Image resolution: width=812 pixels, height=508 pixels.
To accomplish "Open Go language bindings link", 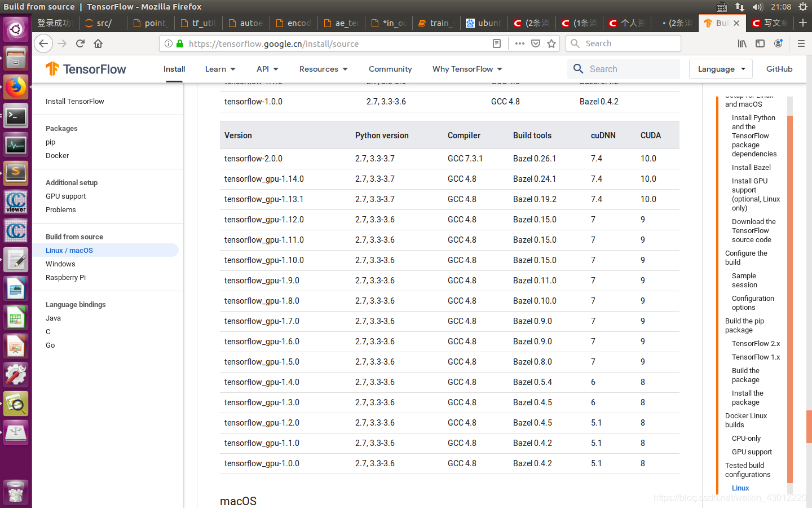I will tap(50, 345).
